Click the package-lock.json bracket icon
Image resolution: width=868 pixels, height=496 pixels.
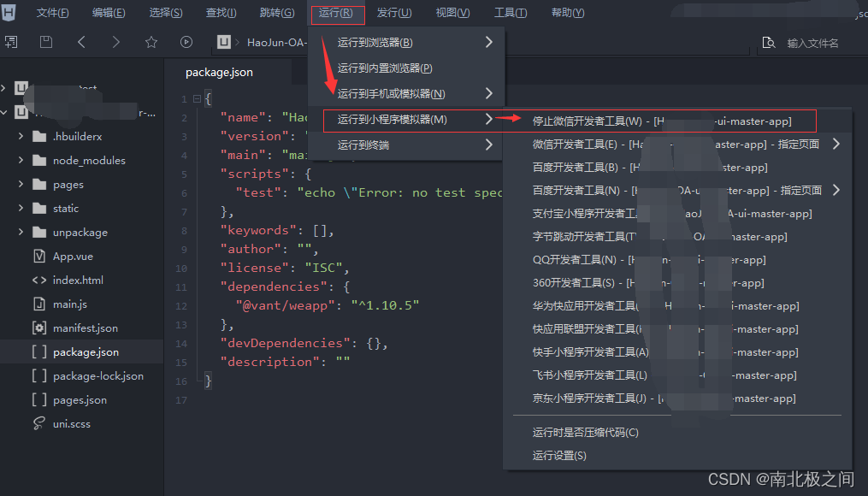click(x=39, y=376)
